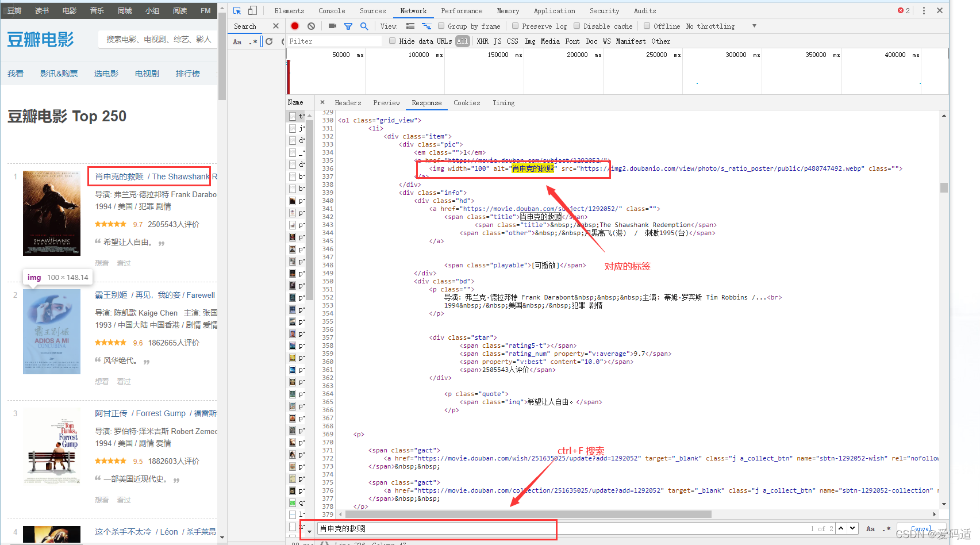The image size is (980, 545).
Task: Switch to large request rows view
Action: point(410,26)
